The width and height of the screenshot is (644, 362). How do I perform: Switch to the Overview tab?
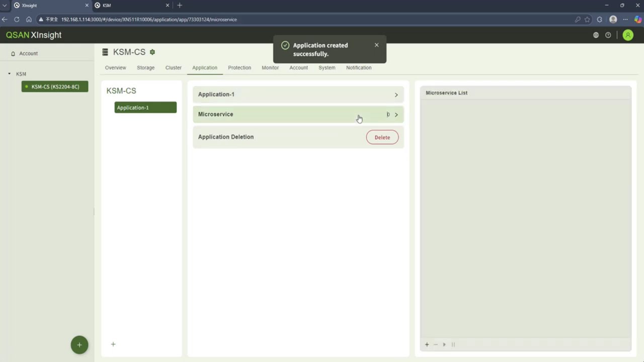click(116, 68)
